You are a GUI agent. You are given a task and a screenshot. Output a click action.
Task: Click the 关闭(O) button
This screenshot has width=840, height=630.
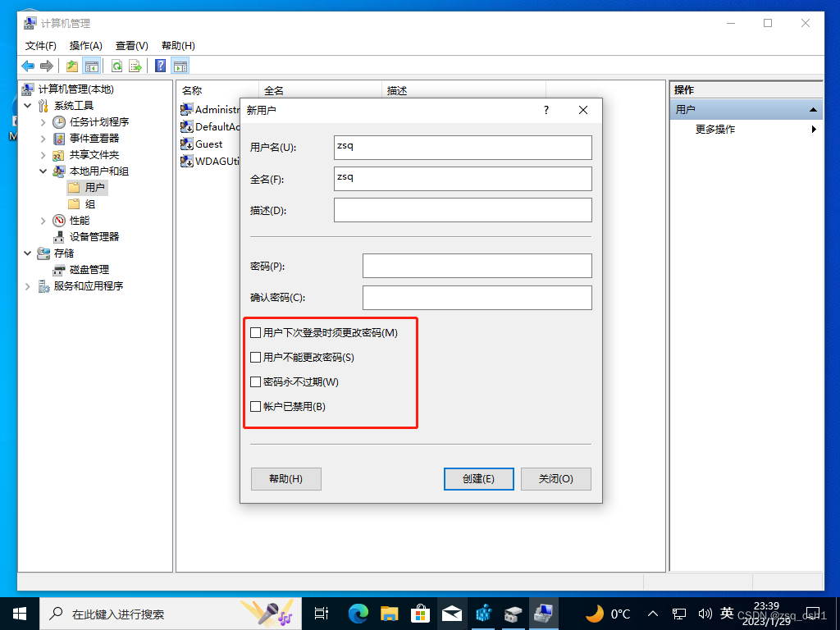click(x=555, y=479)
